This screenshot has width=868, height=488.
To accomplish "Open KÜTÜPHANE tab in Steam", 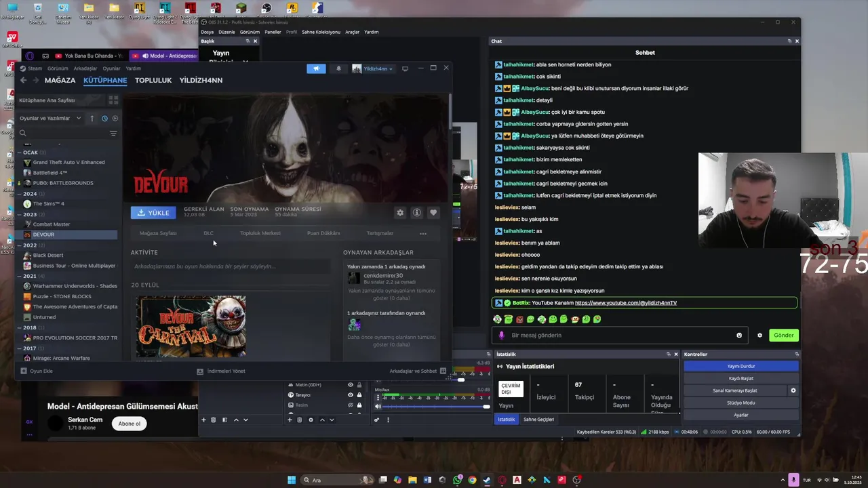I will click(x=105, y=80).
